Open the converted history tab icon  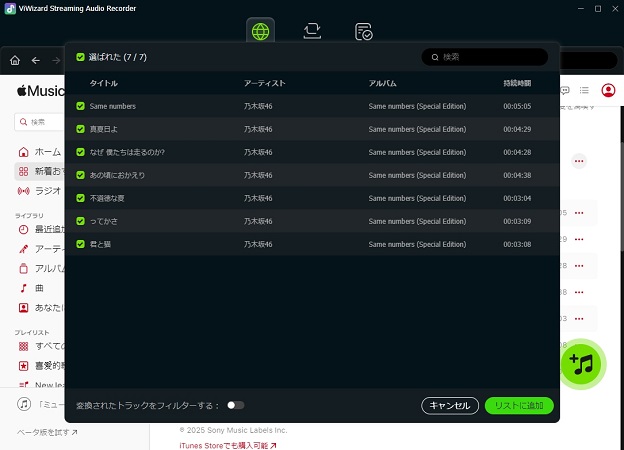point(363,31)
